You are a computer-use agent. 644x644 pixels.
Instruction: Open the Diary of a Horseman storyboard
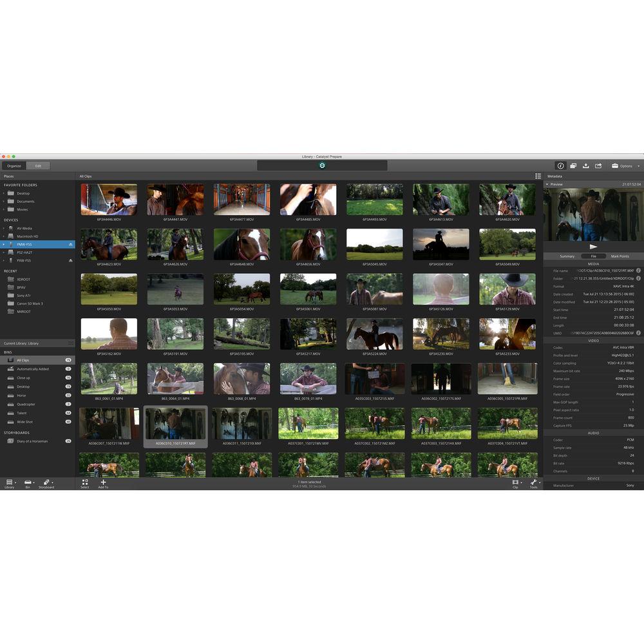pos(32,441)
